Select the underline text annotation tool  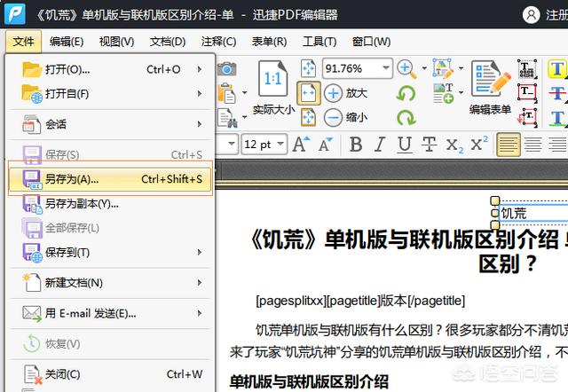pyautogui.click(x=557, y=118)
